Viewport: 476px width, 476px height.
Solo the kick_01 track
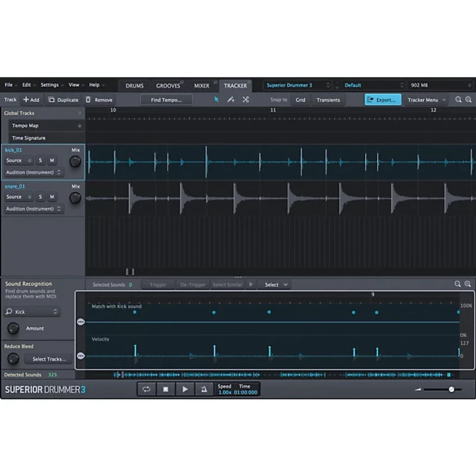click(x=40, y=160)
